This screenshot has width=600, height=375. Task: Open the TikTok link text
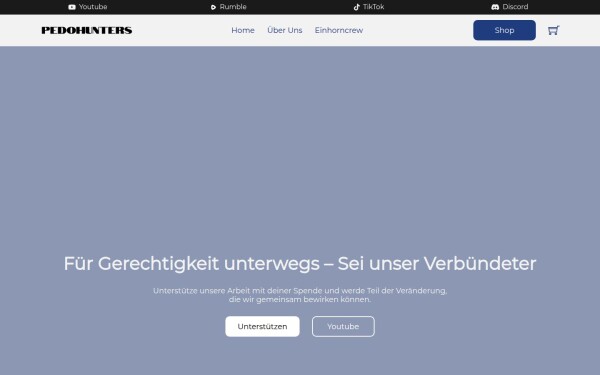[x=373, y=7]
